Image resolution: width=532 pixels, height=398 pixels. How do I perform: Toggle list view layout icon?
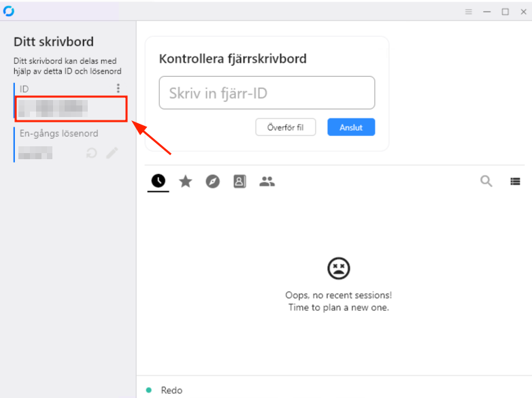[x=515, y=182]
